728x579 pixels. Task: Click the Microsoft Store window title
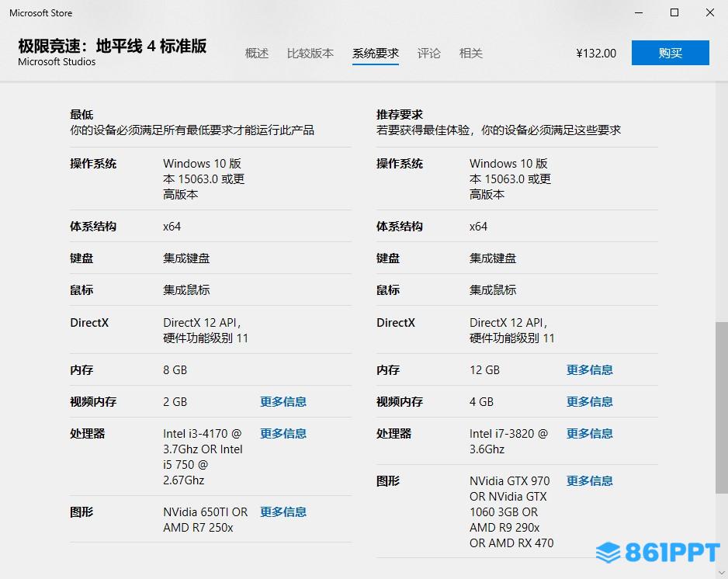(x=41, y=13)
